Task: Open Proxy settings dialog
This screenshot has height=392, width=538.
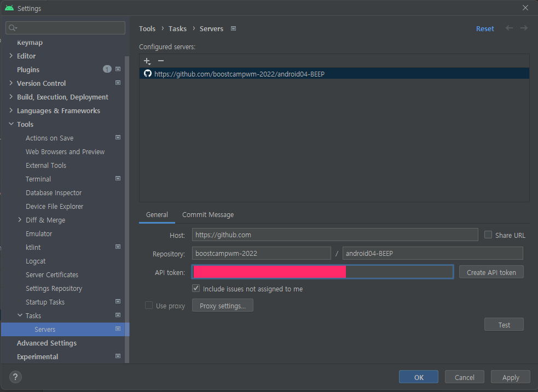Action: [223, 305]
